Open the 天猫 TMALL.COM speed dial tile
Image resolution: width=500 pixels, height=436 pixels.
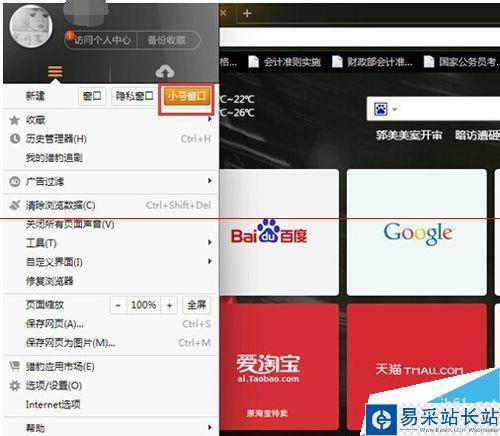[417, 367]
